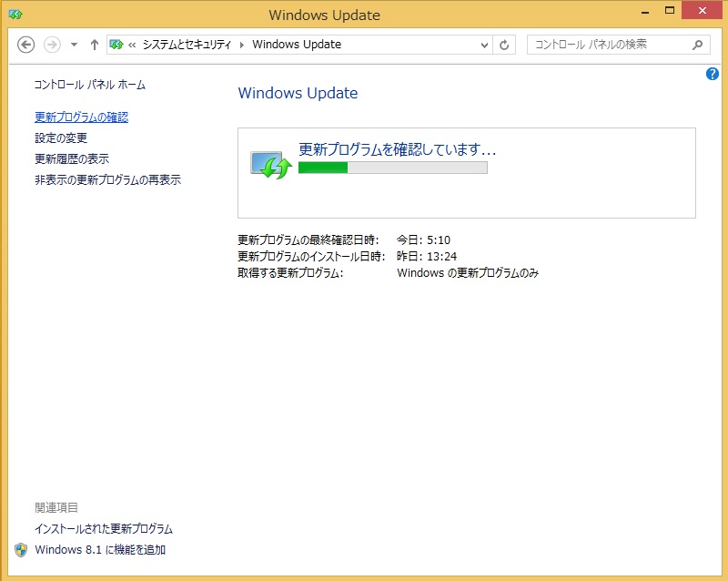Click the Windows Update icon in the address bar

116,45
